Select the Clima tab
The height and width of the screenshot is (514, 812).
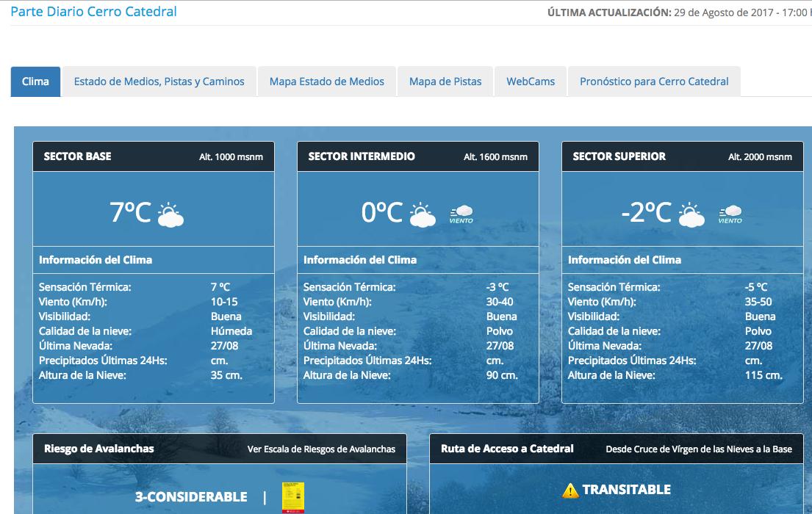tap(35, 82)
